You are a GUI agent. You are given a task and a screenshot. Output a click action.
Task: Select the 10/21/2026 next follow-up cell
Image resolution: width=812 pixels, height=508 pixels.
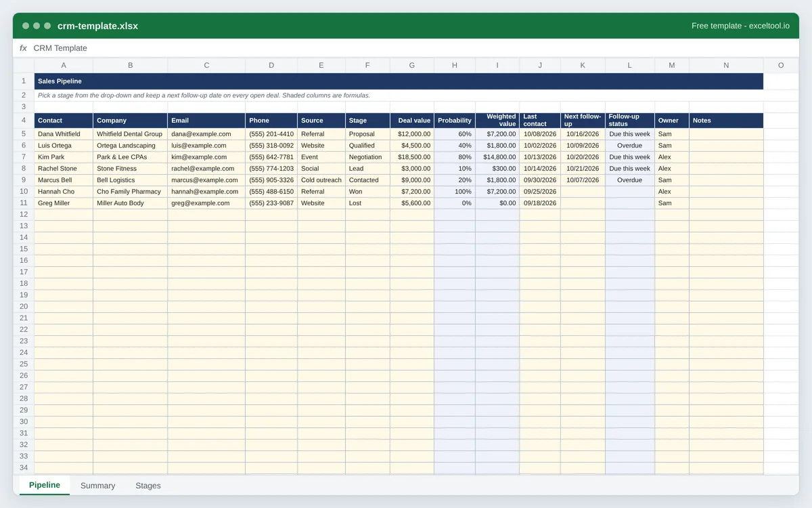click(583, 169)
